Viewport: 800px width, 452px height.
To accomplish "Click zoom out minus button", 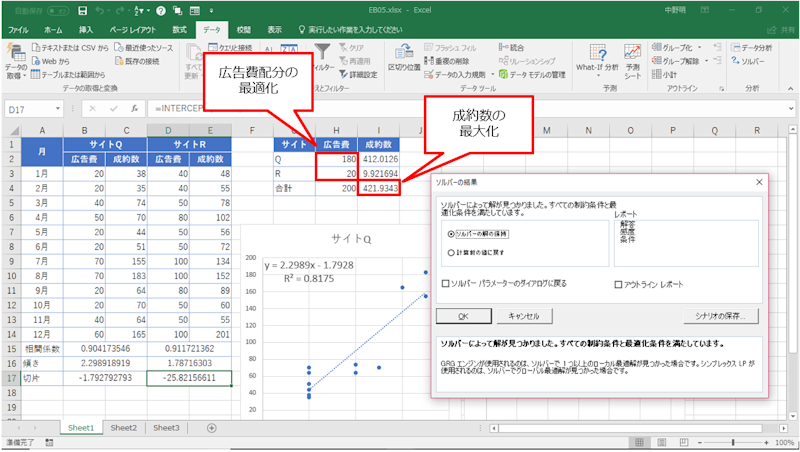I will pyautogui.click(x=699, y=443).
